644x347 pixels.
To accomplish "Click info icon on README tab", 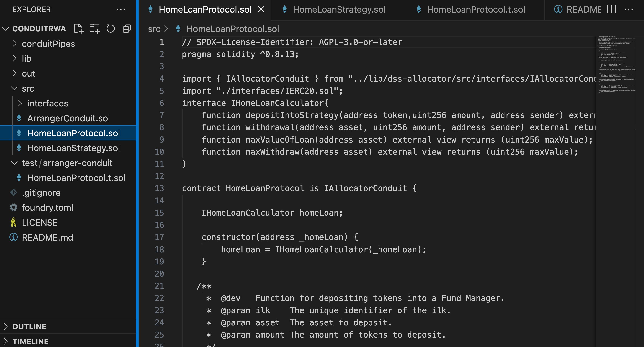I will 558,9.
